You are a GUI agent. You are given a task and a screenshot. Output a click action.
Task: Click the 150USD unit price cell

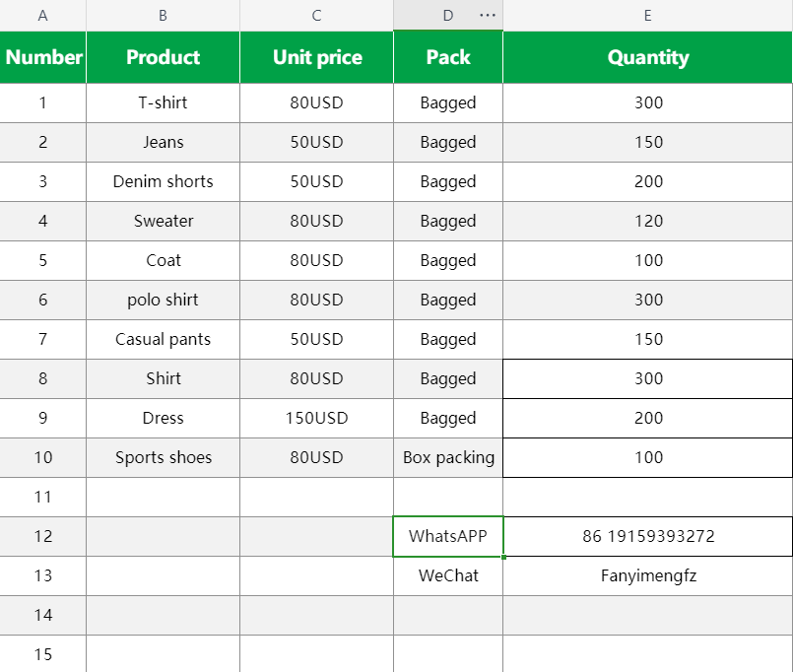tap(316, 418)
